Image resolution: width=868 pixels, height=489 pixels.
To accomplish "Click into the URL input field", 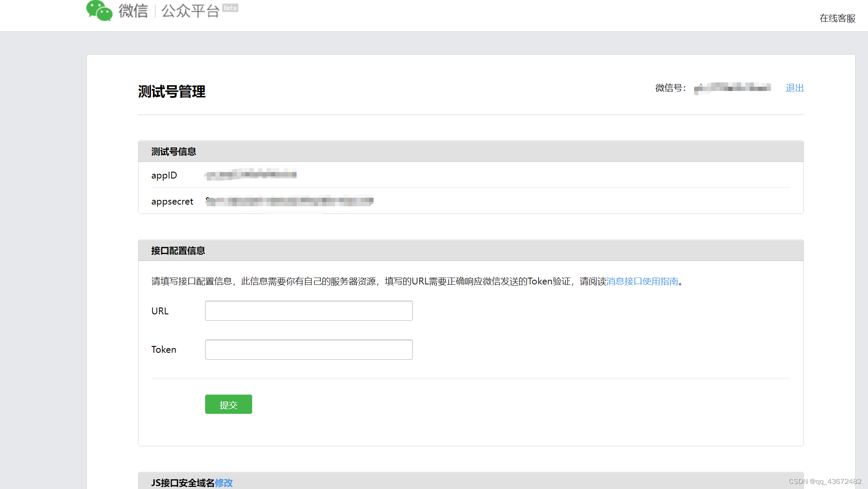I will [x=309, y=311].
